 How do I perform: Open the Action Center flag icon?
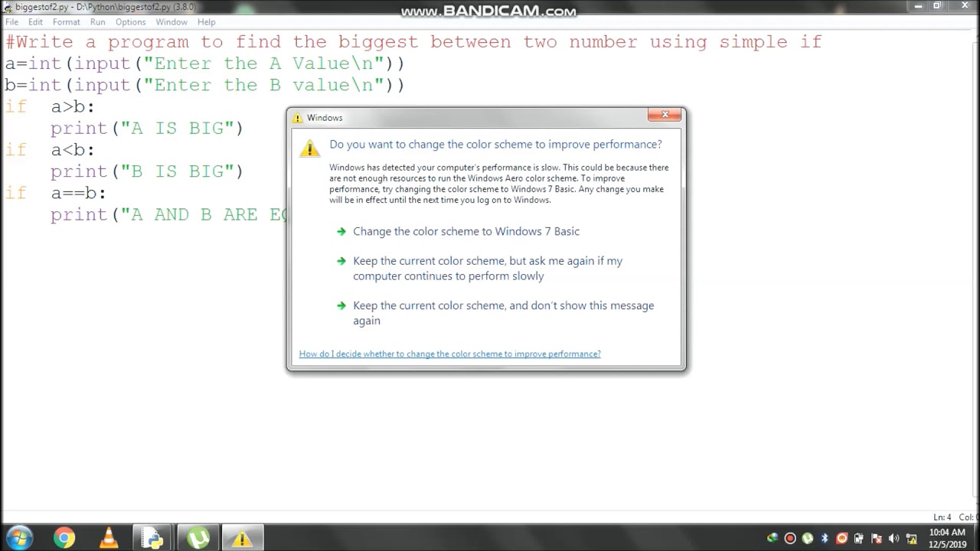877,538
